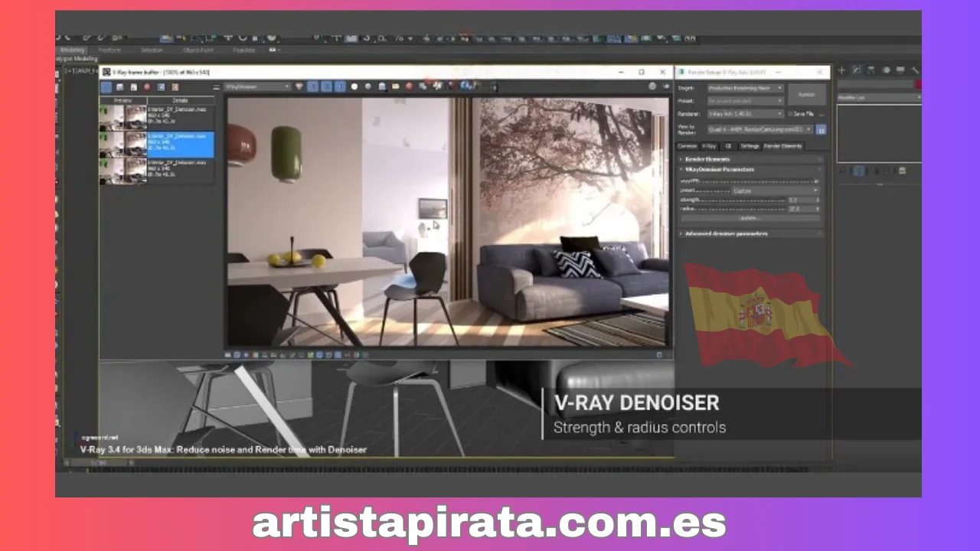Image resolution: width=980 pixels, height=551 pixels.
Task: Switch to the GI tab
Action: [x=728, y=146]
